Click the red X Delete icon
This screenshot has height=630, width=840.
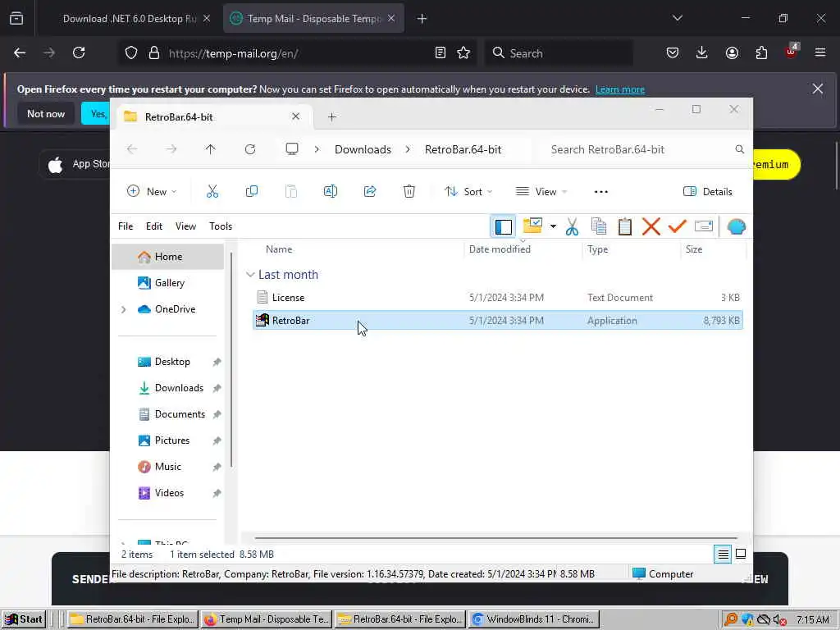651,226
